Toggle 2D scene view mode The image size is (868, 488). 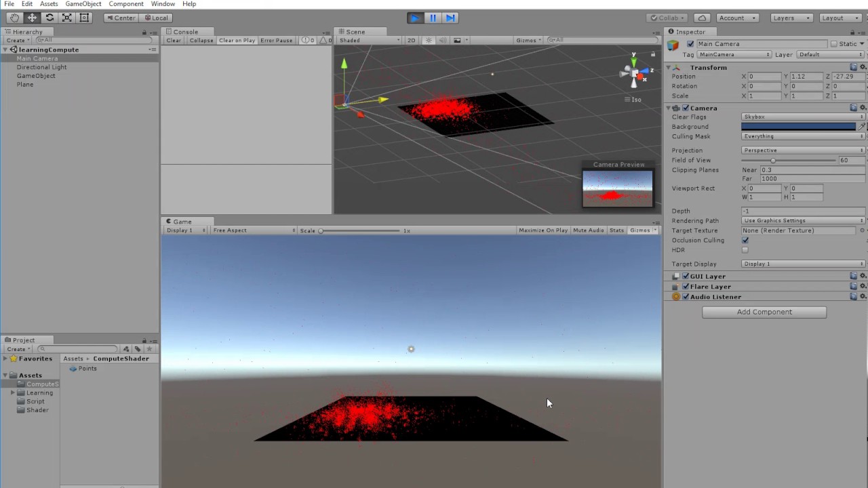point(411,40)
